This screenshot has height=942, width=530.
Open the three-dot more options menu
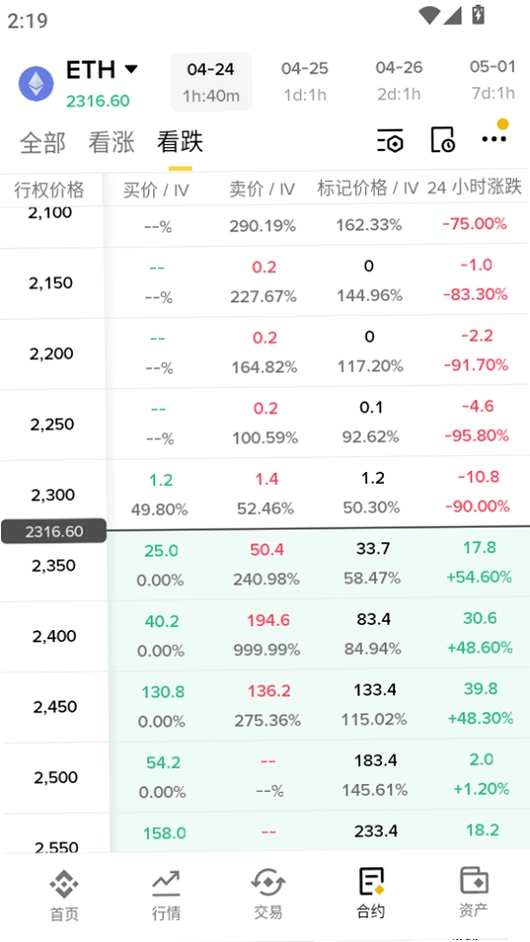click(494, 139)
